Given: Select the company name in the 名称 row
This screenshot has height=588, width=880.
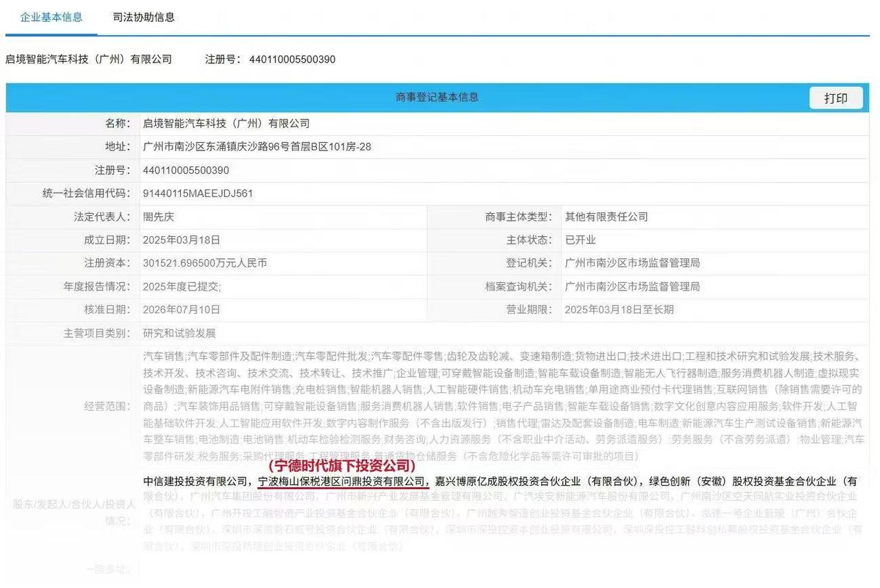Looking at the screenshot, I should 226,124.
